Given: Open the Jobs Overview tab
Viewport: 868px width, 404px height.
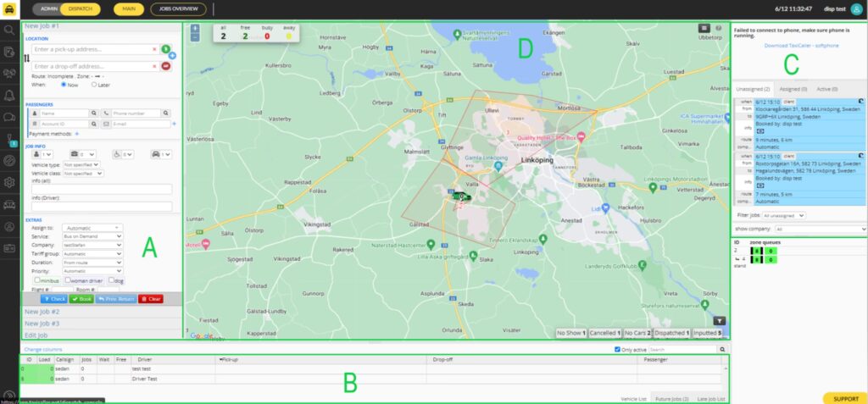Looking at the screenshot, I should [x=178, y=9].
